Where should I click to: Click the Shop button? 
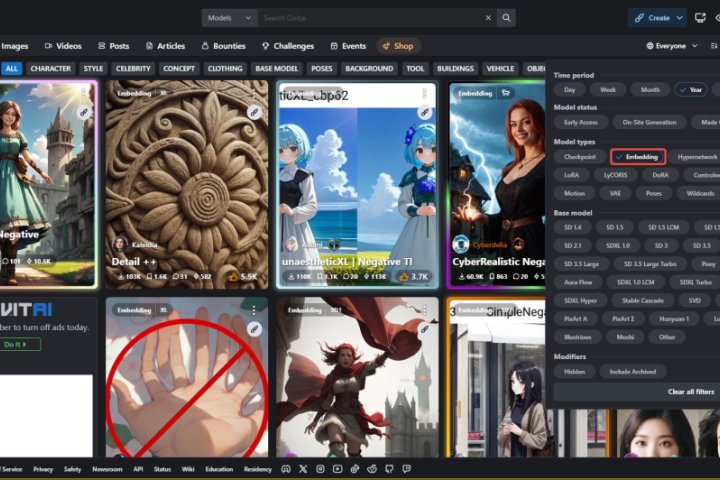coord(398,46)
